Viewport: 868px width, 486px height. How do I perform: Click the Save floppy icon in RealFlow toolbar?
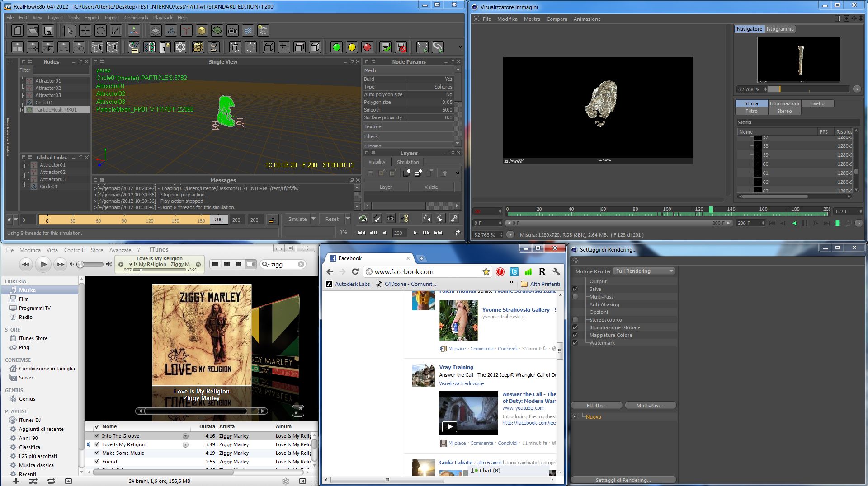pyautogui.click(x=48, y=31)
